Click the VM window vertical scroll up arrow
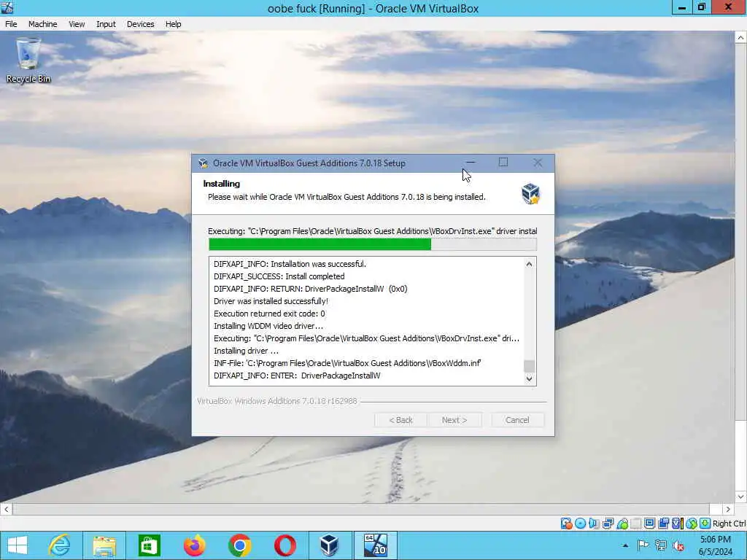The width and height of the screenshot is (747, 560). tap(741, 37)
